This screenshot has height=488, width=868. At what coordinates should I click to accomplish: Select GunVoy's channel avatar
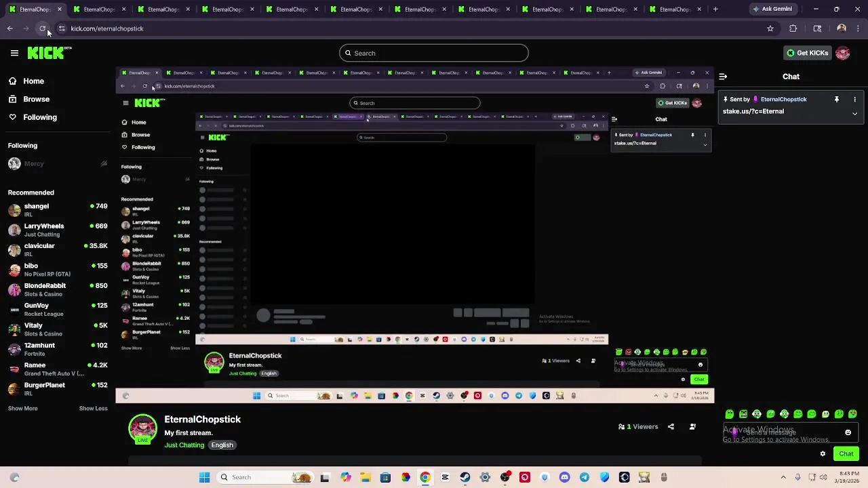pyautogui.click(x=14, y=310)
